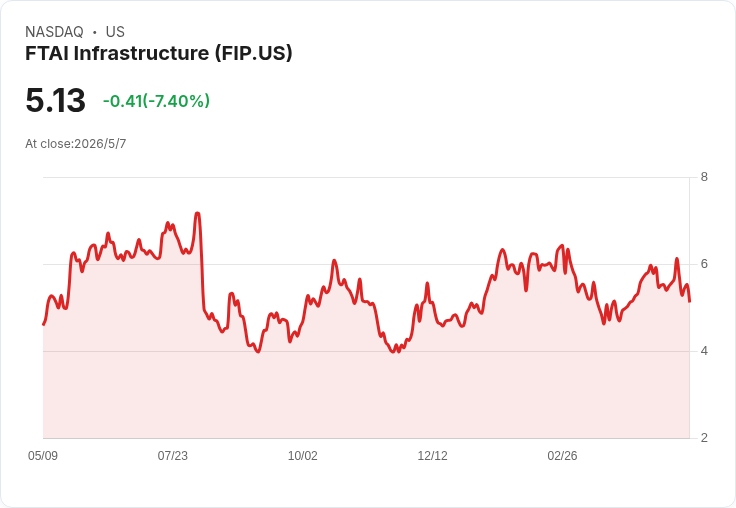Click the -0.41(-7.40%) change value
This screenshot has height=508, width=736.
coord(156,101)
